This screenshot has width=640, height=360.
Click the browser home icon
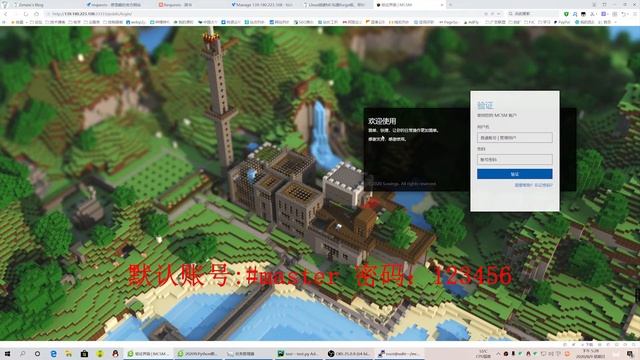37,14
